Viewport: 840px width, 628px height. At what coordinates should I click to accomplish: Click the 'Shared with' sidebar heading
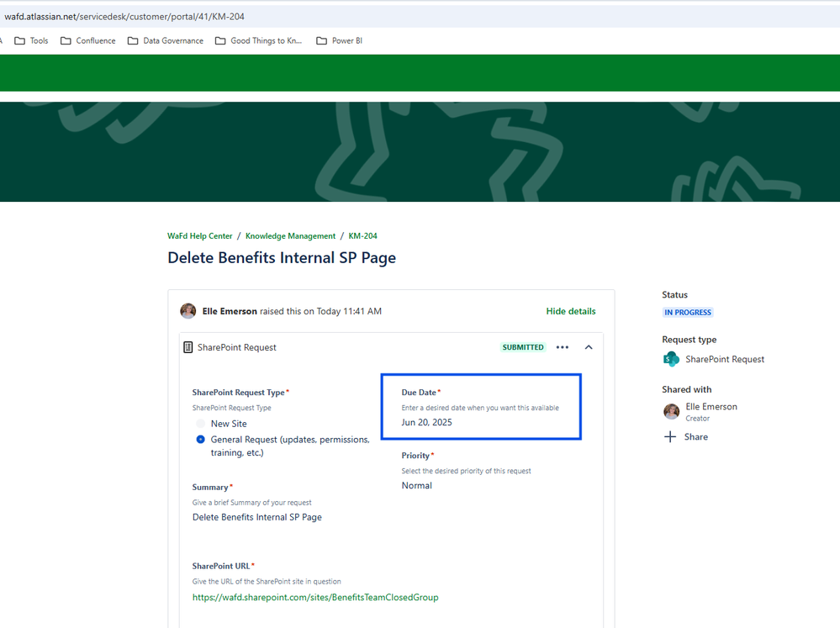pyautogui.click(x=687, y=389)
